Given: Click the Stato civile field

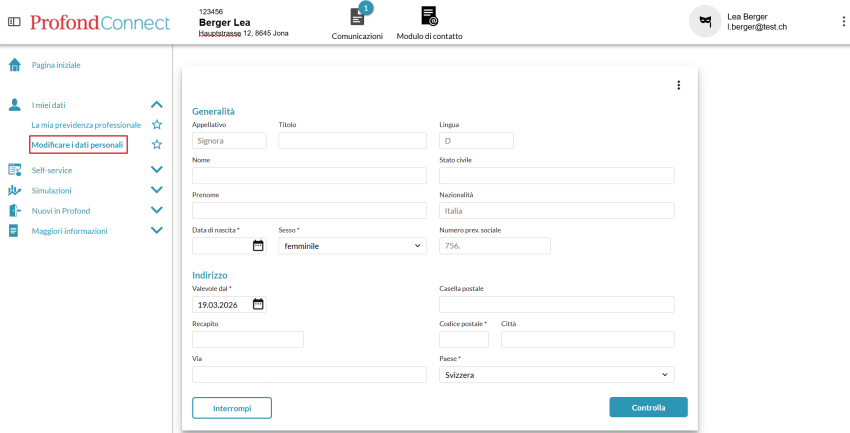Looking at the screenshot, I should tap(557, 176).
